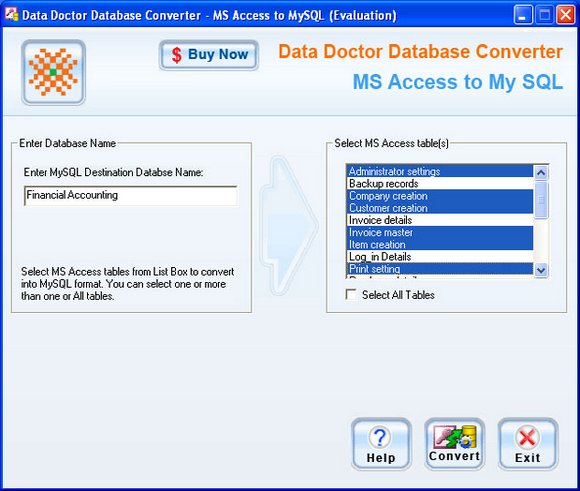The image size is (580, 491).
Task: Click the MySQL Destination Database Name field
Action: [x=131, y=195]
